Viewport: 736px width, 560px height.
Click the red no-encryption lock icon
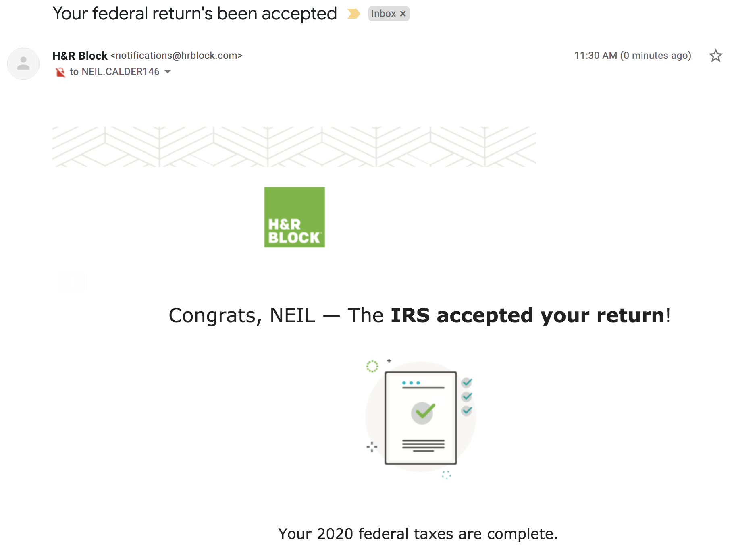pos(60,72)
